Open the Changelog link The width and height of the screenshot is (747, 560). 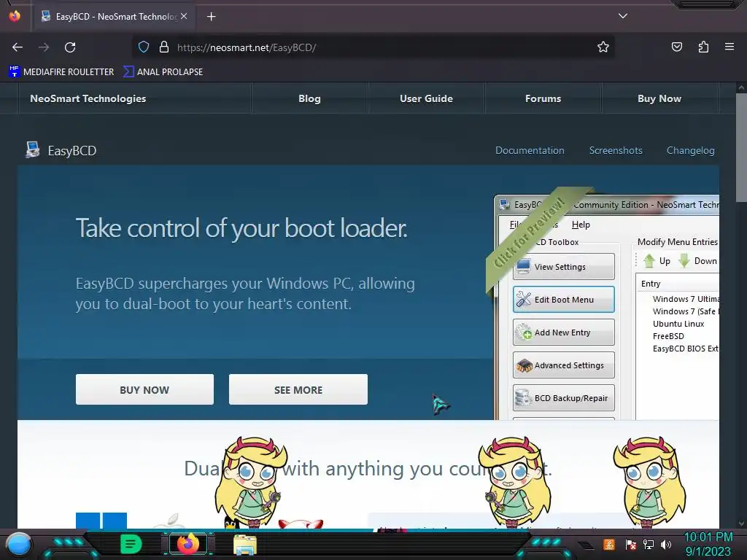coord(690,150)
